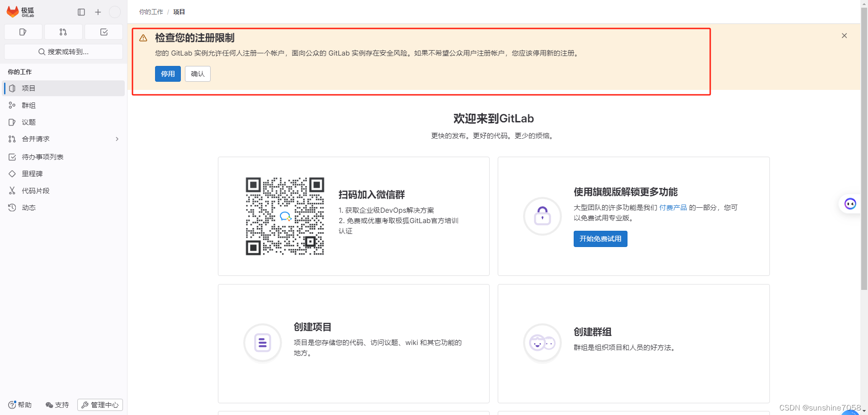The width and height of the screenshot is (868, 415).
Task: Open the 帮助 help button
Action: tap(20, 405)
